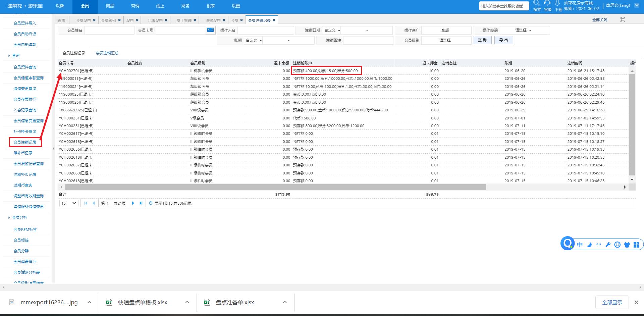This screenshot has width=644, height=316.
Task: Click the page number input box
Action: tap(109, 203)
